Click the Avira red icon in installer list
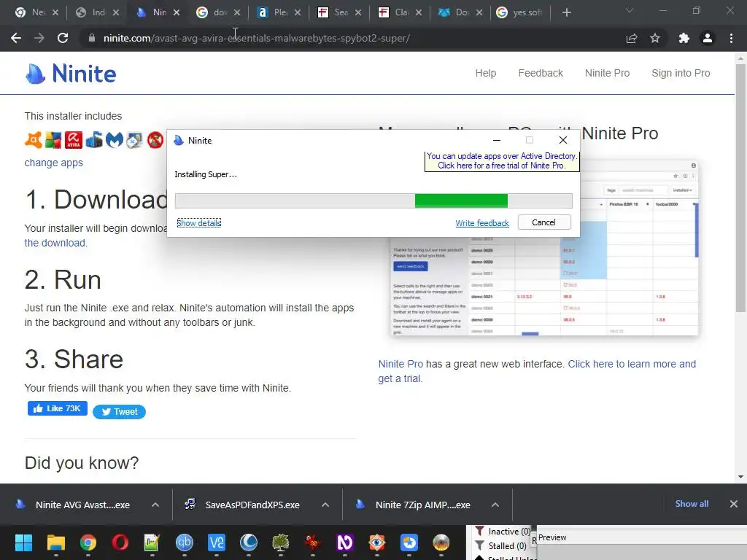 (x=74, y=140)
